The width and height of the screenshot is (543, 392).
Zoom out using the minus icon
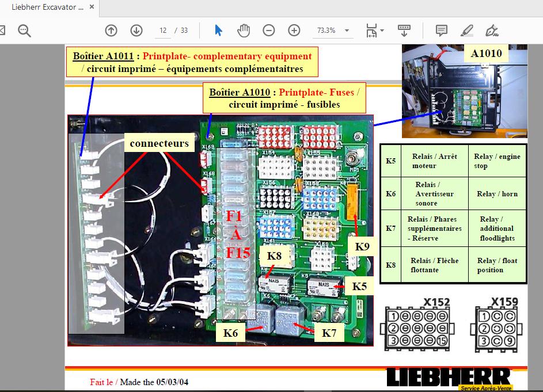coord(268,30)
